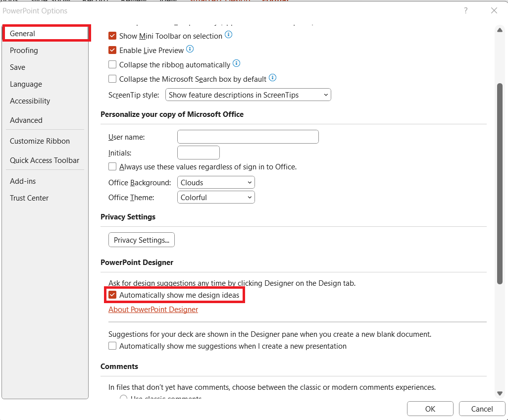Click info icon beside Enable Live Preview
The width and height of the screenshot is (508, 420).
click(190, 49)
